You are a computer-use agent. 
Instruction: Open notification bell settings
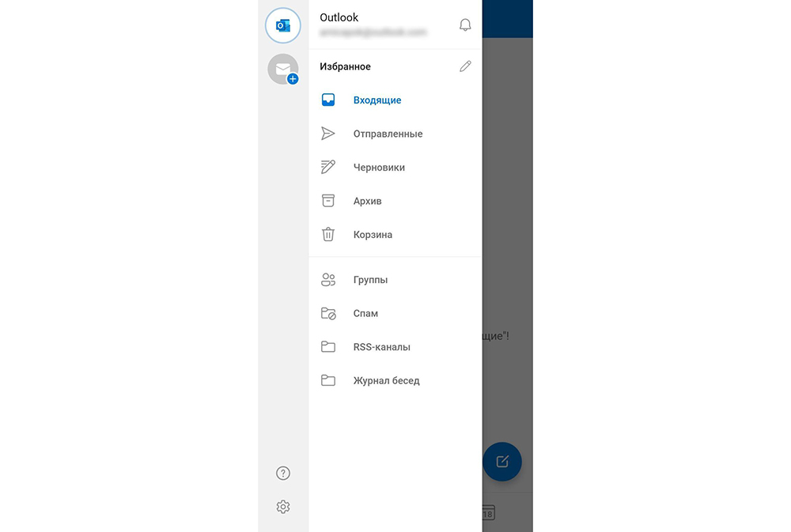[x=465, y=25]
